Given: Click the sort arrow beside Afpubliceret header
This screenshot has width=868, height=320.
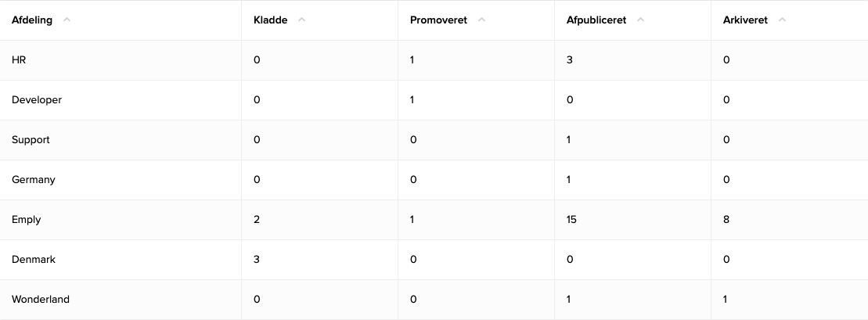Looking at the screenshot, I should tap(640, 20).
